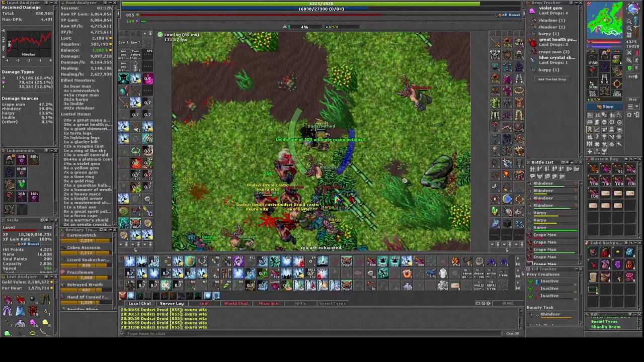Click Add Tracked Drop button

[x=552, y=79]
